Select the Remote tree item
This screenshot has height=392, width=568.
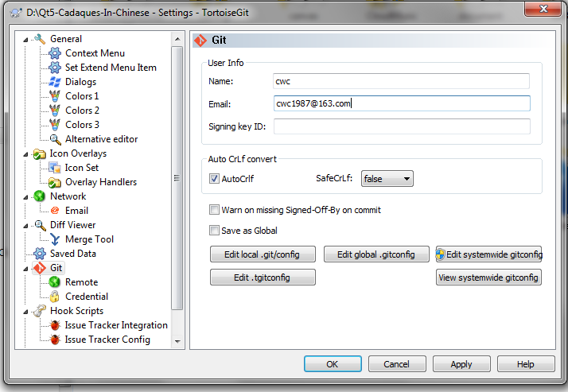pyautogui.click(x=81, y=282)
